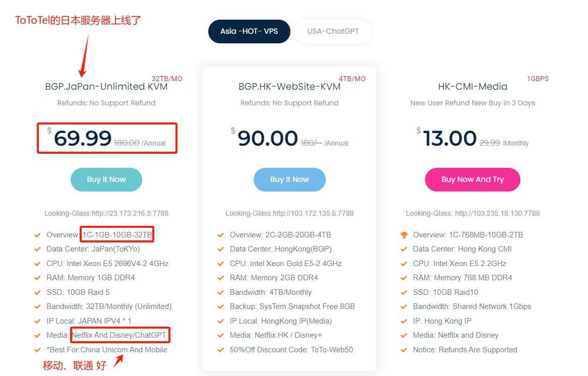The height and width of the screenshot is (376, 588).
Task: Click the checkmark next to 50%Off Discount Code
Action: (x=220, y=350)
